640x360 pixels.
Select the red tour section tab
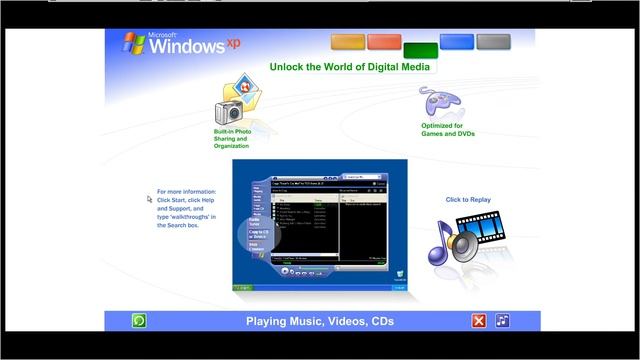coord(384,42)
